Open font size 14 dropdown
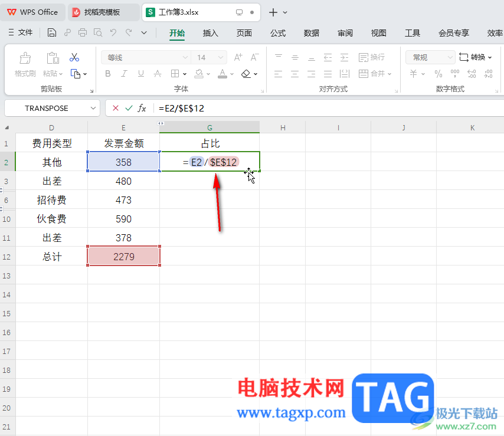Screen dimensions: 504x436 pyautogui.click(x=221, y=57)
